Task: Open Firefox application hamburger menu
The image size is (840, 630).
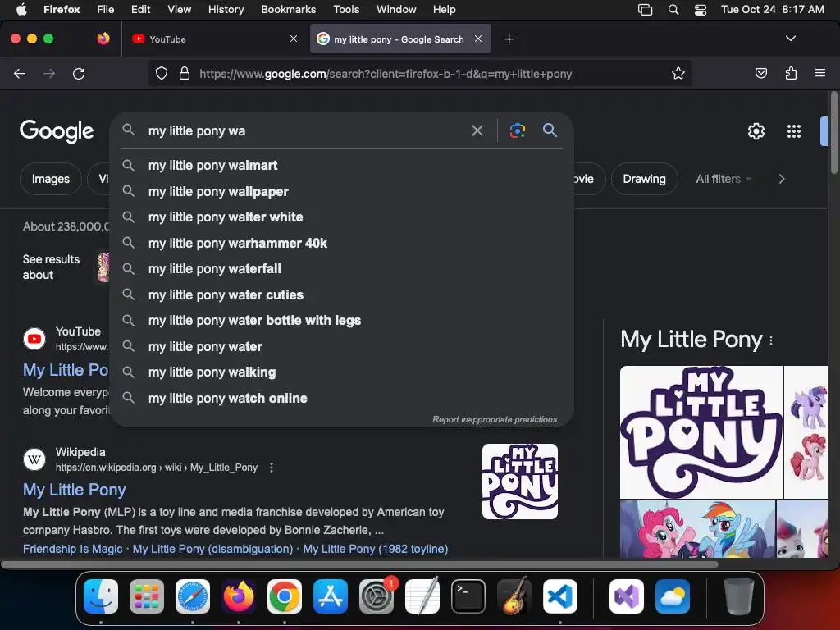Action: [x=820, y=73]
